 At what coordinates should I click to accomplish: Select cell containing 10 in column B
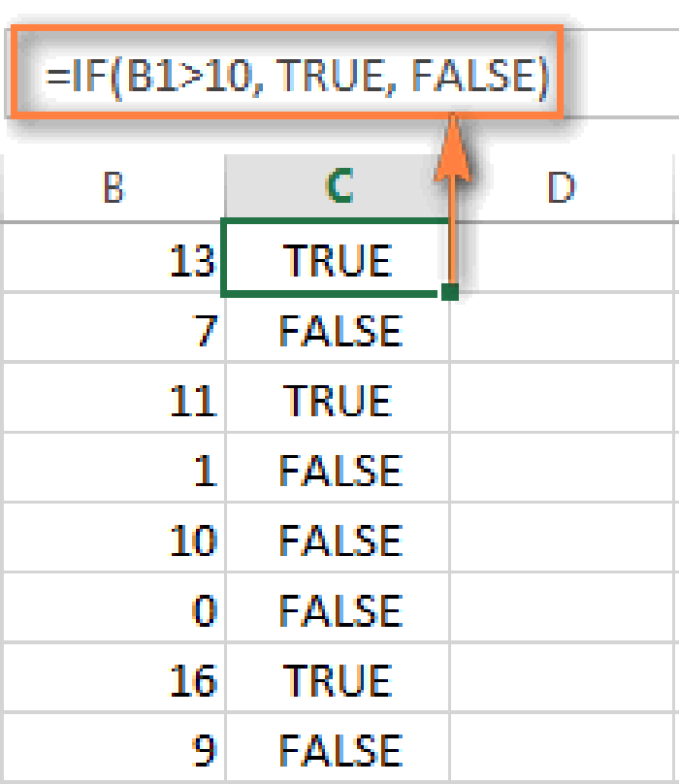[x=113, y=538]
